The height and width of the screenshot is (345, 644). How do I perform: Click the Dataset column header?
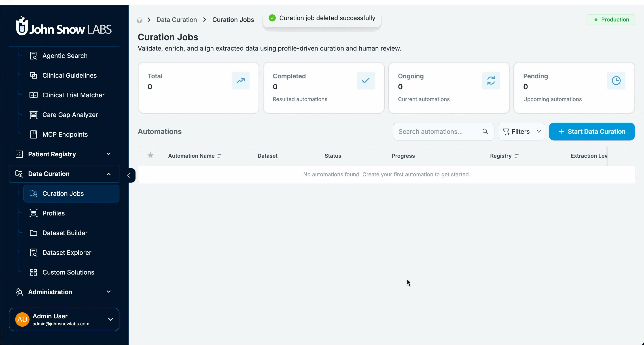point(267,156)
